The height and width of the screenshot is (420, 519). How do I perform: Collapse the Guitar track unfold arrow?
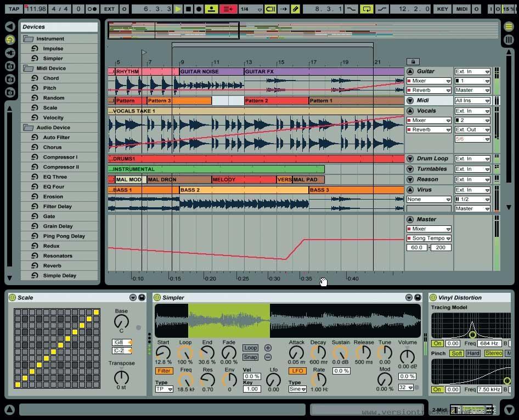click(x=410, y=71)
